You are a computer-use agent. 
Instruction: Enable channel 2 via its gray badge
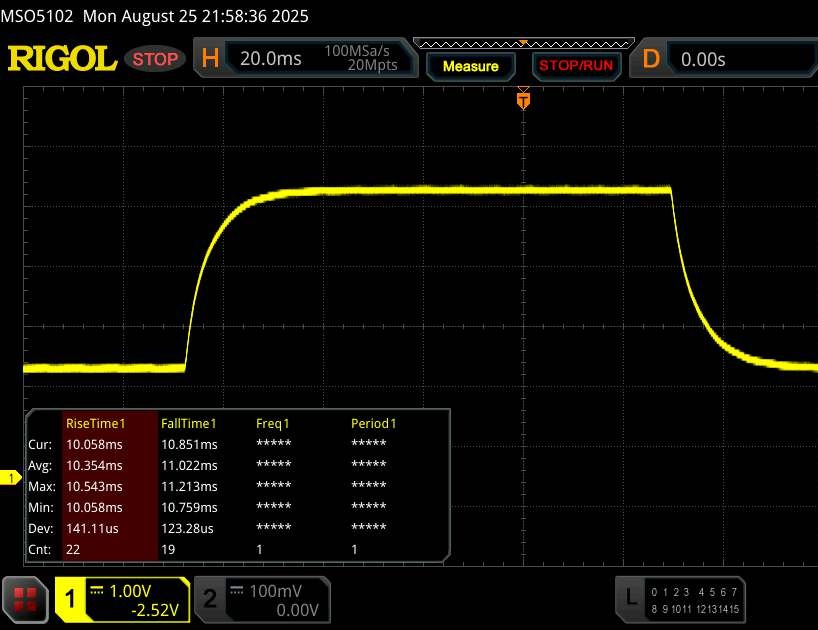point(210,599)
